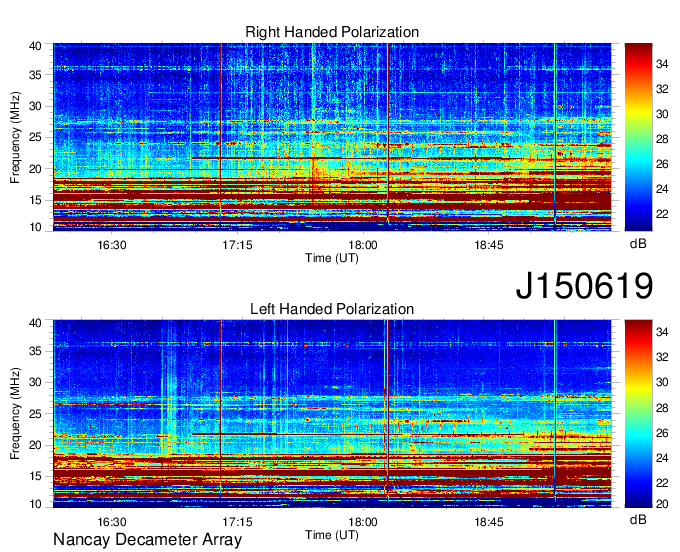This screenshot has height=552, width=680.
Task: Click the "35" frequency tick of the Left Handed plot
Action: pyautogui.click(x=35, y=351)
